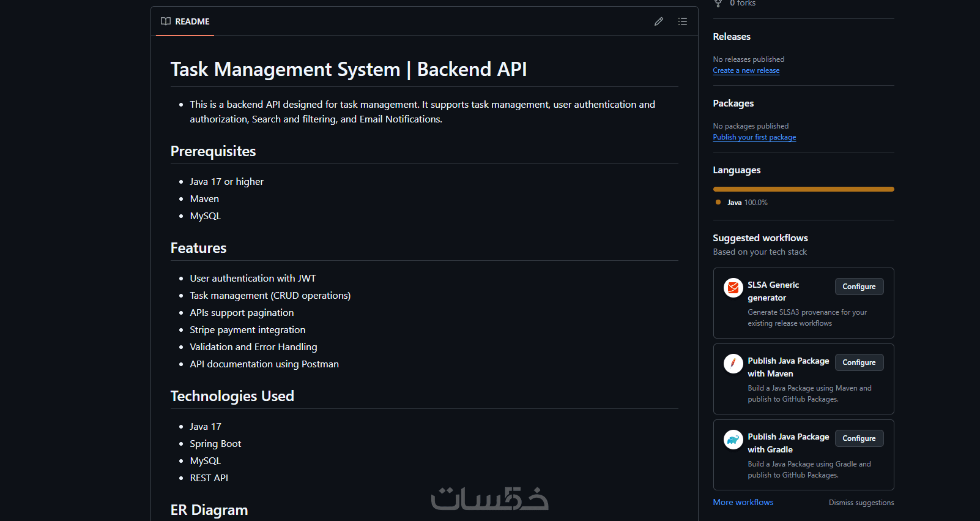980x521 pixels.
Task: Open the Create a new release link
Action: tap(746, 70)
